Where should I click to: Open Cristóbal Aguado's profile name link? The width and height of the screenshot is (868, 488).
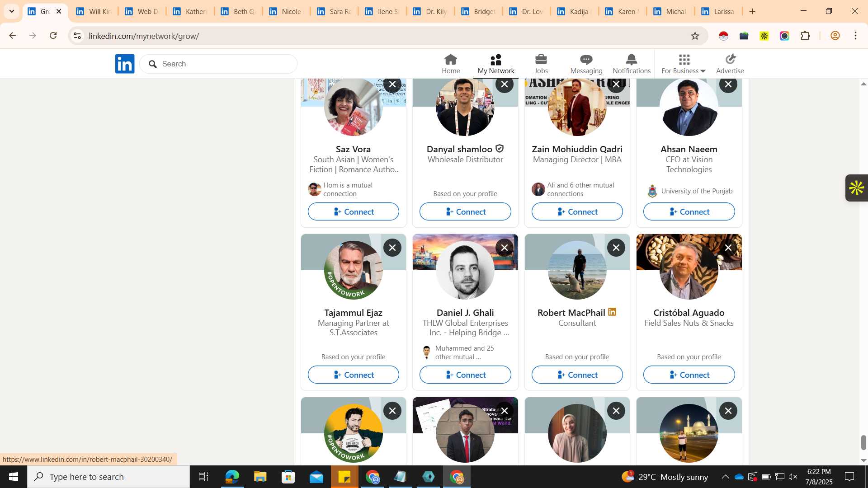(x=689, y=312)
